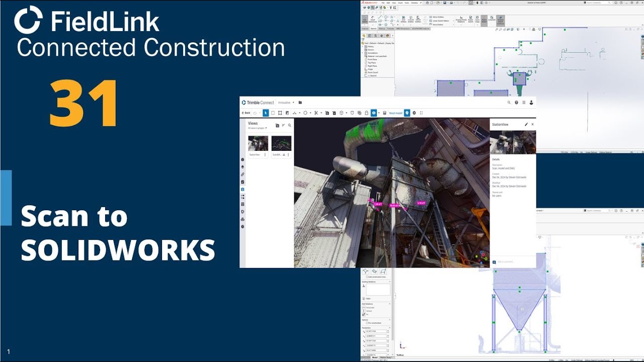Open the apps grid icon in Trimble header

pyautogui.click(x=524, y=103)
